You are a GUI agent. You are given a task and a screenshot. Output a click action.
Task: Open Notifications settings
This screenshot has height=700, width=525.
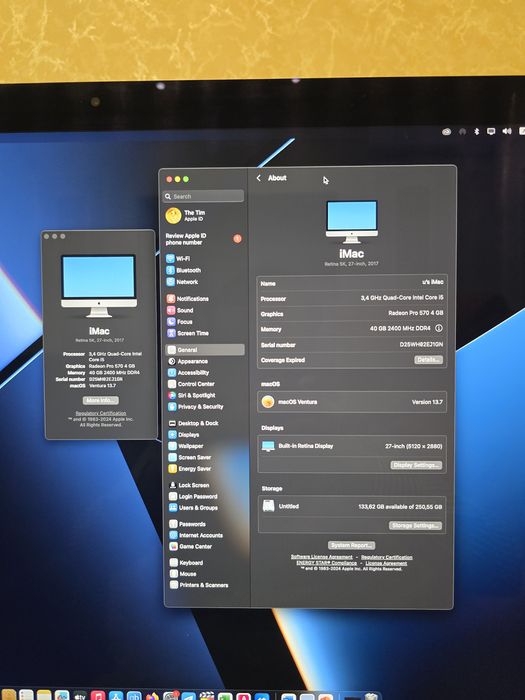point(188,299)
